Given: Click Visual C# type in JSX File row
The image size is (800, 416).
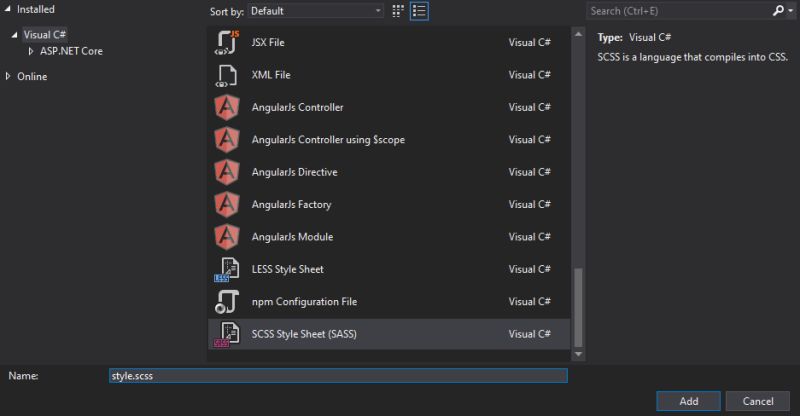Looking at the screenshot, I should click(530, 42).
